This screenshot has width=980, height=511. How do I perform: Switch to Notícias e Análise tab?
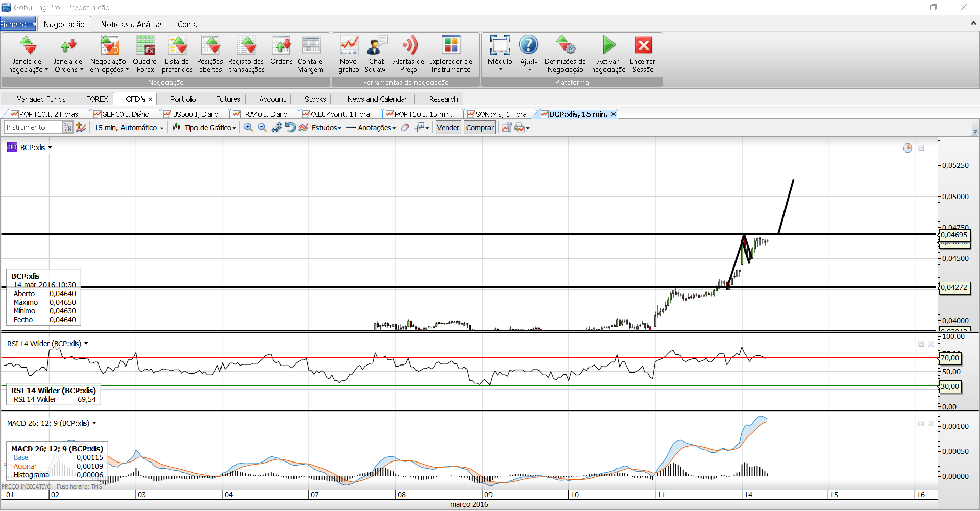point(131,24)
